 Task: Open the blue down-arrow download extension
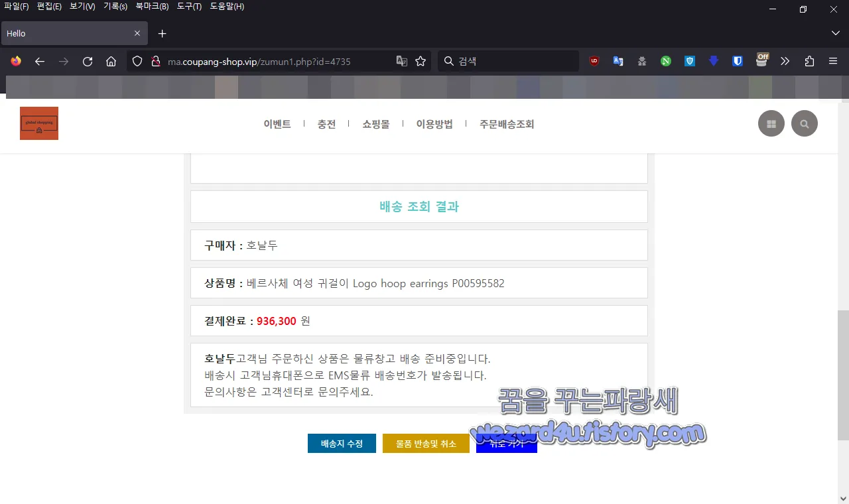[x=714, y=61]
